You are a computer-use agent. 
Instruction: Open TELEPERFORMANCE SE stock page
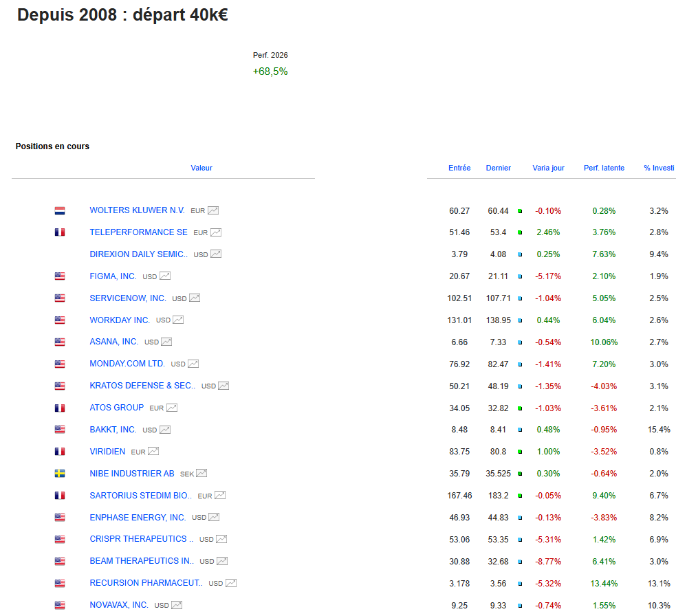click(x=138, y=232)
